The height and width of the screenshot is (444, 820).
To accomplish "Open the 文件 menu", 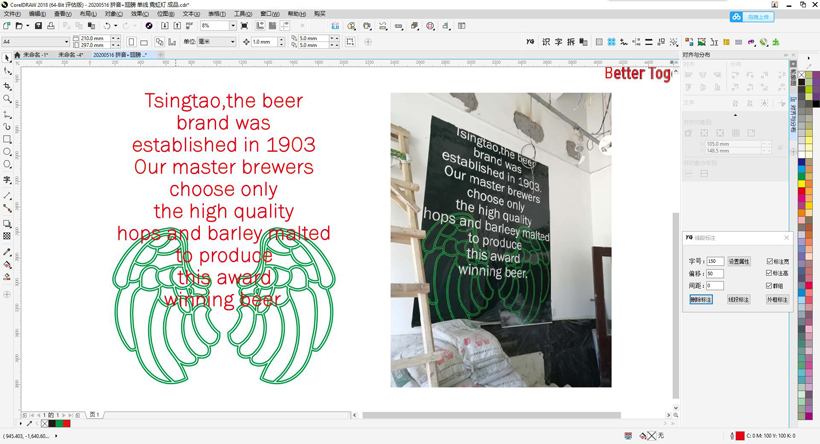I will point(13,14).
